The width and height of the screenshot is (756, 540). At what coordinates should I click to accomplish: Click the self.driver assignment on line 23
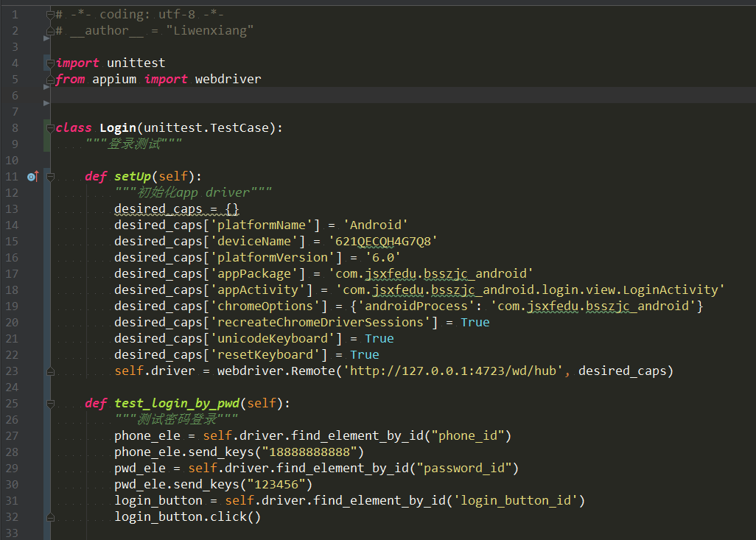pos(154,371)
